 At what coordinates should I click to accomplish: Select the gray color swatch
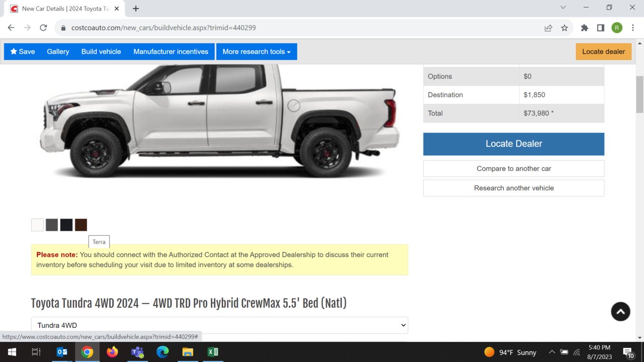tap(52, 225)
